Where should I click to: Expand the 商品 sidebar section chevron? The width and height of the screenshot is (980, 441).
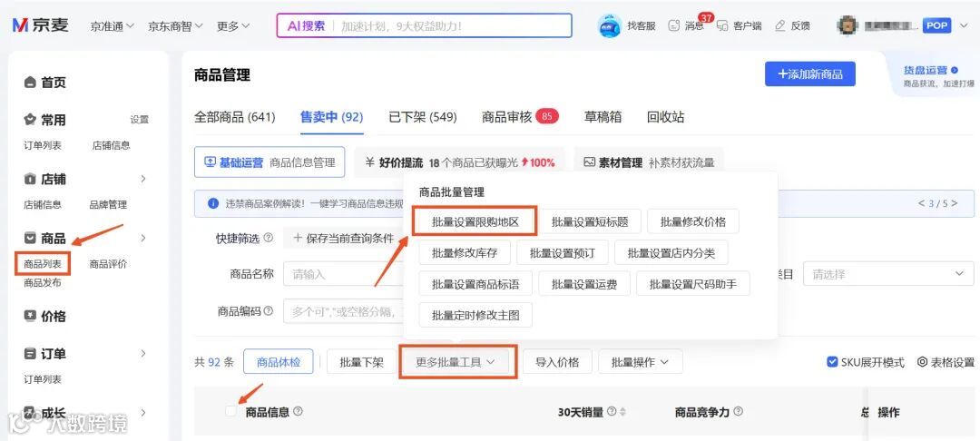coord(143,238)
